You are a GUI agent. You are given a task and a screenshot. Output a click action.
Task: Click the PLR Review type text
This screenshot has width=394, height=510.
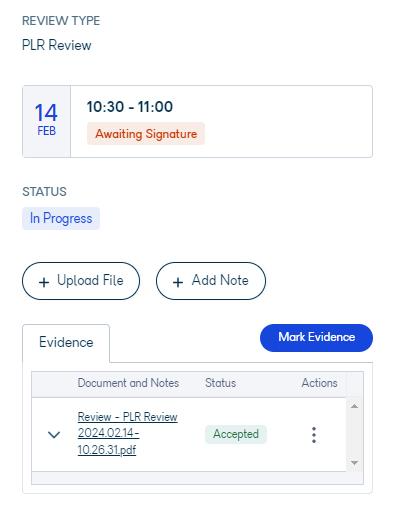point(57,45)
